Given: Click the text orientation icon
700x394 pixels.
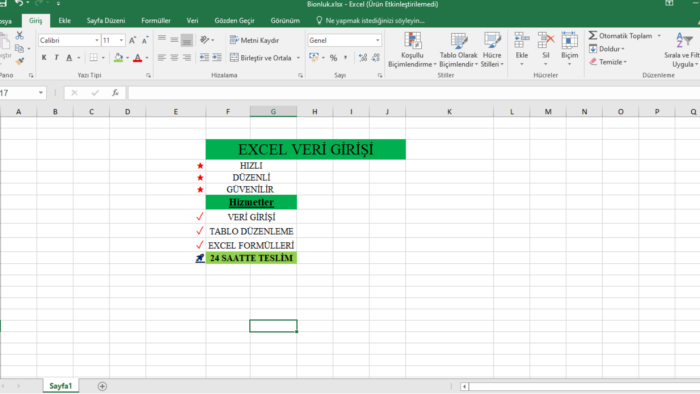Looking at the screenshot, I should coord(204,40).
